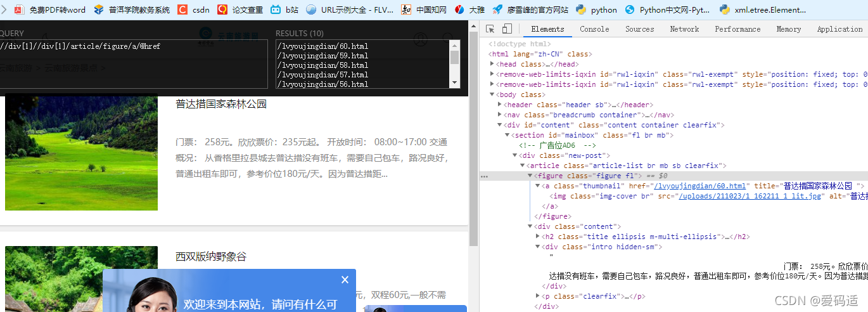Click the RESULTS box scroll-down arrow
868x312 pixels.
click(x=454, y=83)
